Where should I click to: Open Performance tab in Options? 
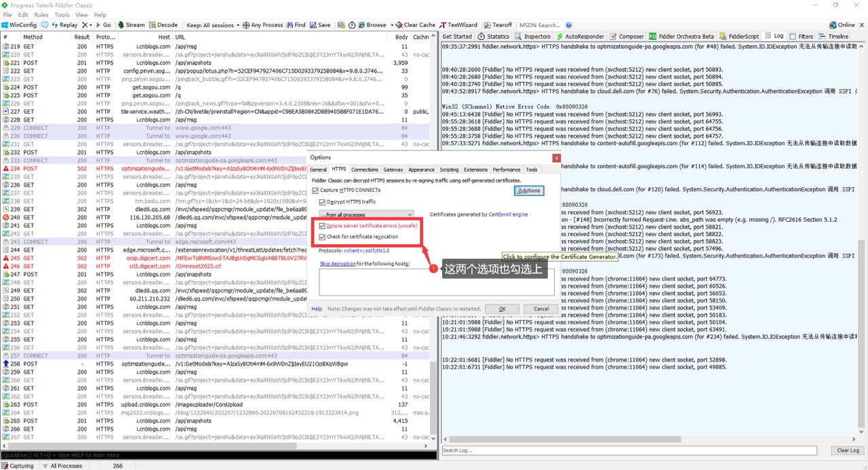[507, 170]
